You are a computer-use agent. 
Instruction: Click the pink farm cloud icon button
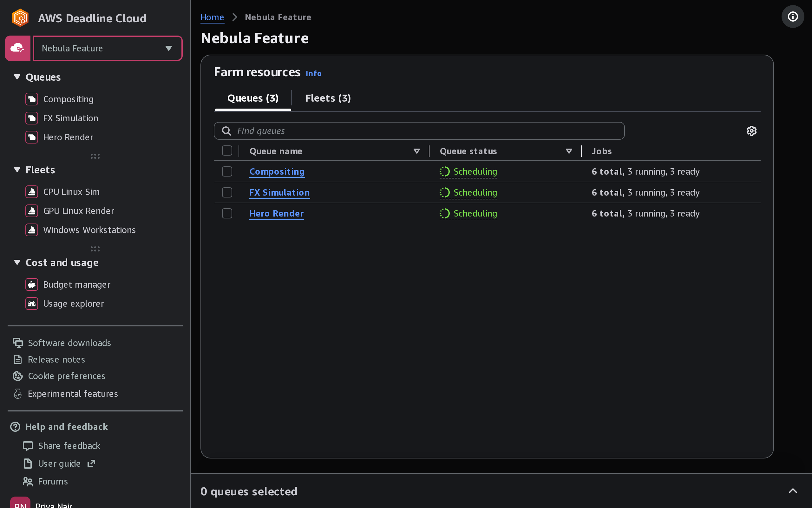point(18,48)
